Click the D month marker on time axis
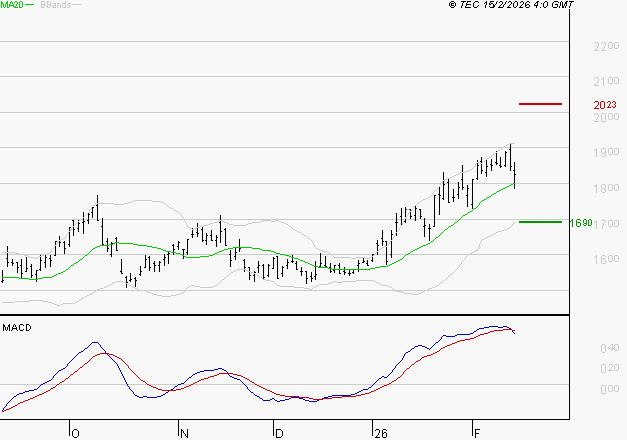The image size is (627, 440). pos(279,433)
